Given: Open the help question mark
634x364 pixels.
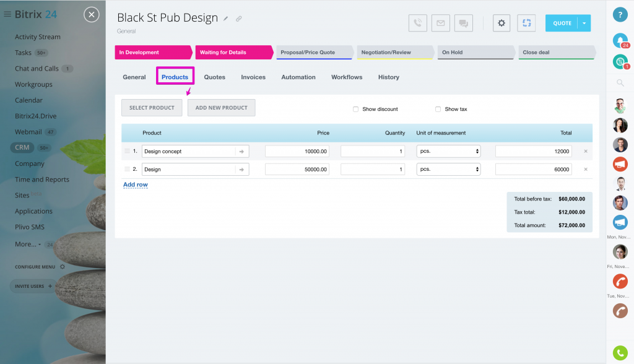Looking at the screenshot, I should [x=620, y=14].
